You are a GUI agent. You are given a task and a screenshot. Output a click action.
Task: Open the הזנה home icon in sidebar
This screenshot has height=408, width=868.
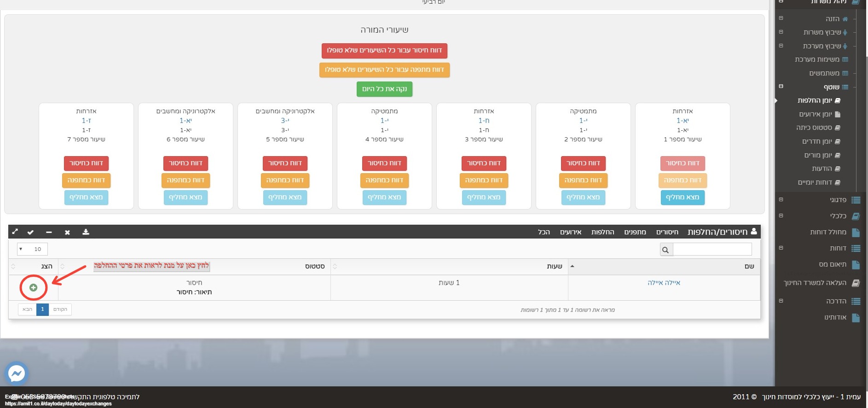pos(845,19)
